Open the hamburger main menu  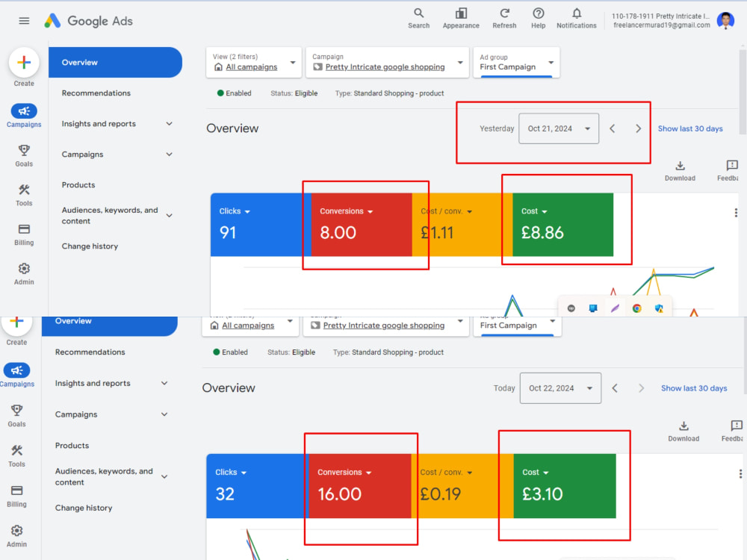click(x=24, y=21)
